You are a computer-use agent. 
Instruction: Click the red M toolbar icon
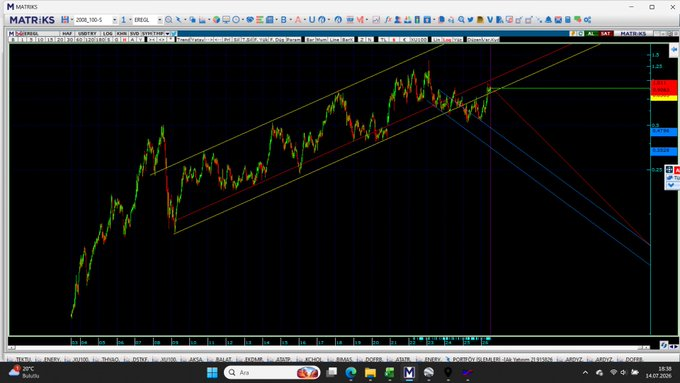point(360,20)
